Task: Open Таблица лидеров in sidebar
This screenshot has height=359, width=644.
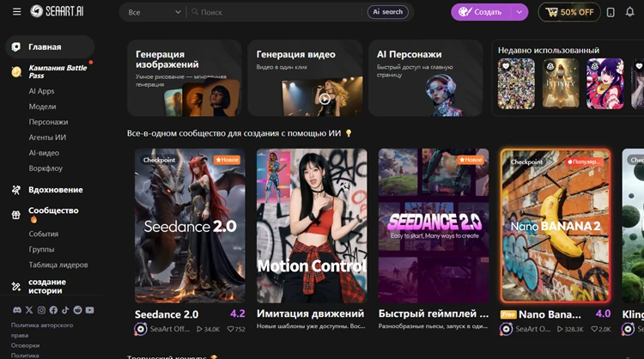Action: [58, 265]
